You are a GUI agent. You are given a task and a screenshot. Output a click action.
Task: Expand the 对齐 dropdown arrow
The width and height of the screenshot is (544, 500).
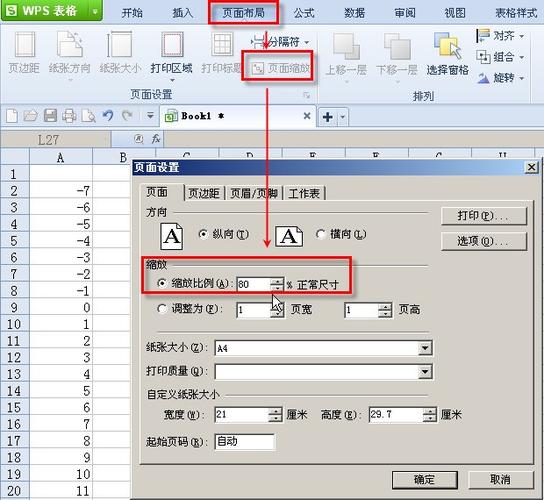click(522, 36)
